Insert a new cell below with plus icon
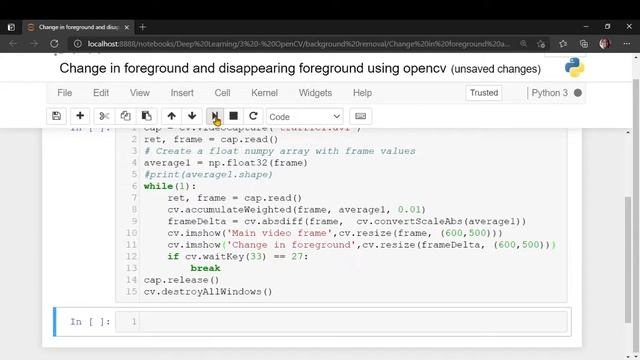This screenshot has height=360, width=640. (80, 116)
